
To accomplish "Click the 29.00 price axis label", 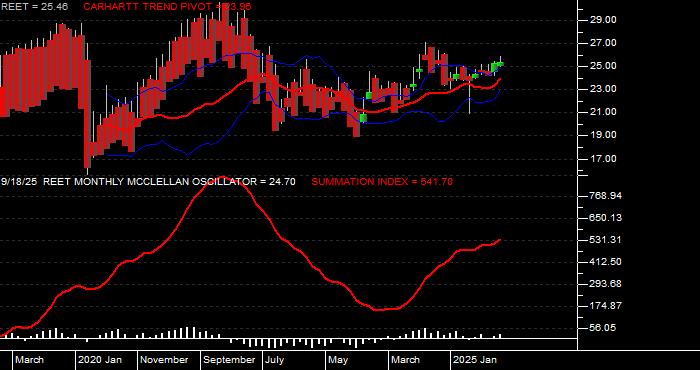I will (603, 20).
